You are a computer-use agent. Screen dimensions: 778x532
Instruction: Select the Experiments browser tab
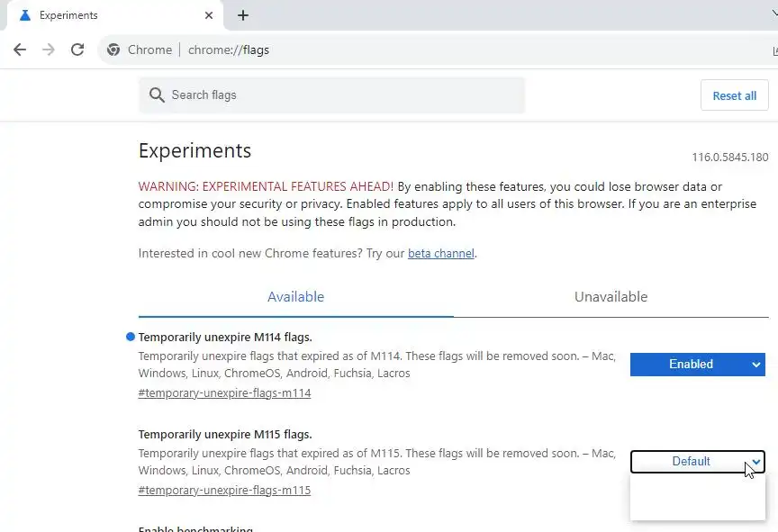tap(115, 15)
